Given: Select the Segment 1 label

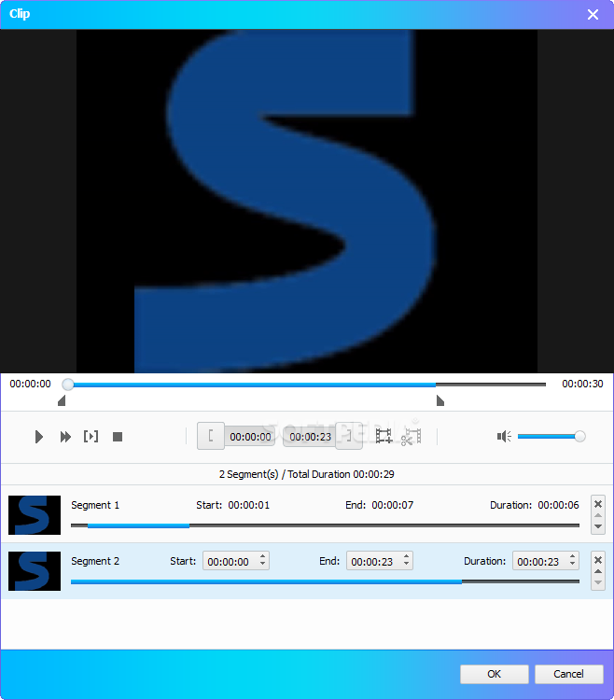Looking at the screenshot, I should point(95,505).
